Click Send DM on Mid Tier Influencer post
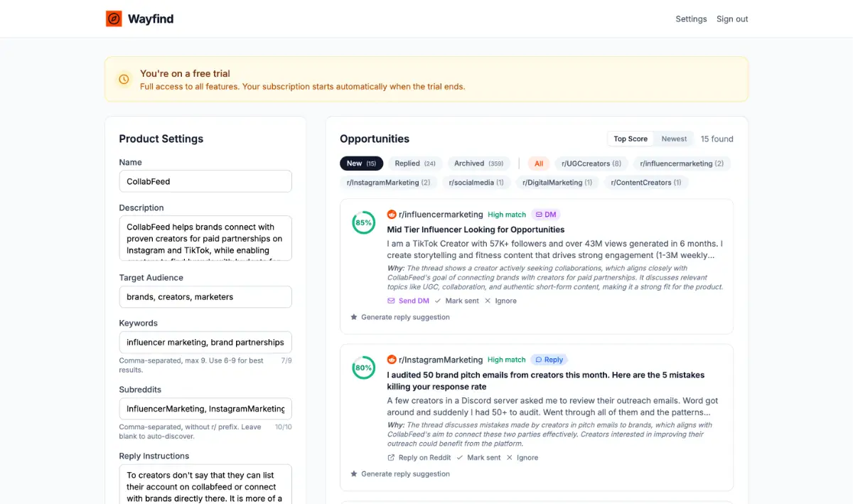 (408, 301)
